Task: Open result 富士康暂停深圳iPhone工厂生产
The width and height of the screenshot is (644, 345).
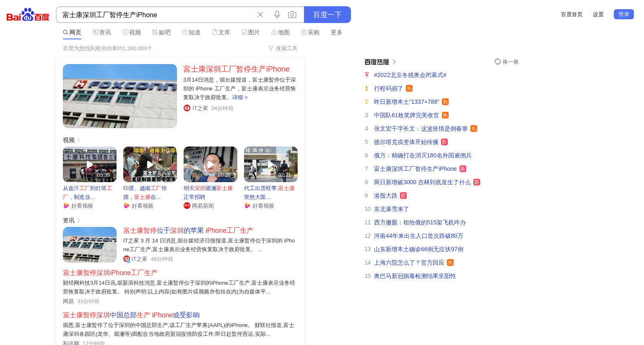Action: point(110,273)
